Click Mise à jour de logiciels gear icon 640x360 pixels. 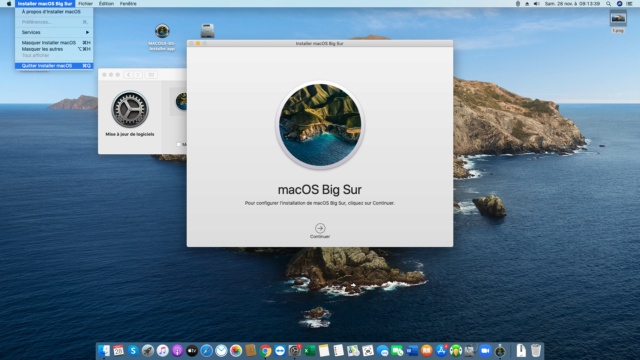[130, 109]
